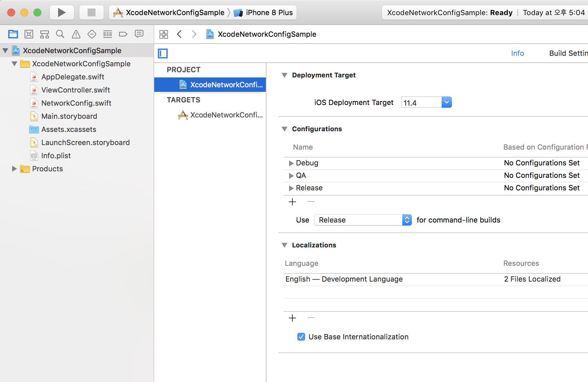The width and height of the screenshot is (588, 382).
Task: Go forward in editor history
Action: 194,34
